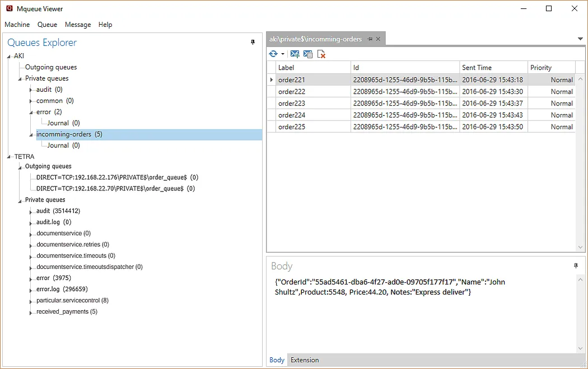The width and height of the screenshot is (588, 369).
Task: Collapse AKI Private queues node
Action: 20,79
